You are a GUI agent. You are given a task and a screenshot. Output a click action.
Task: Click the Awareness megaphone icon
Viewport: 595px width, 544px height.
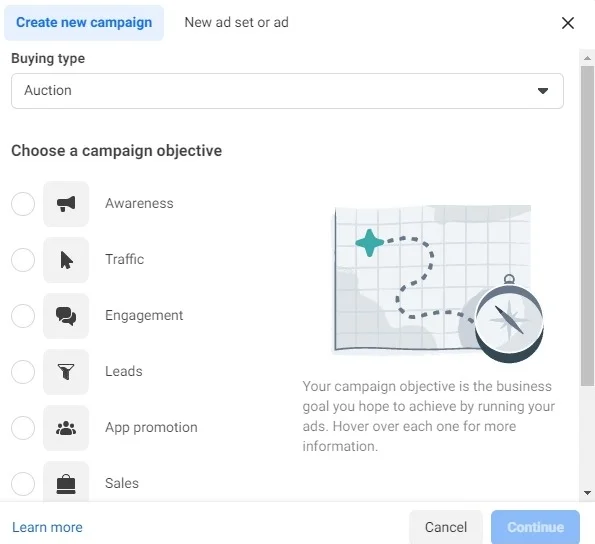66,204
